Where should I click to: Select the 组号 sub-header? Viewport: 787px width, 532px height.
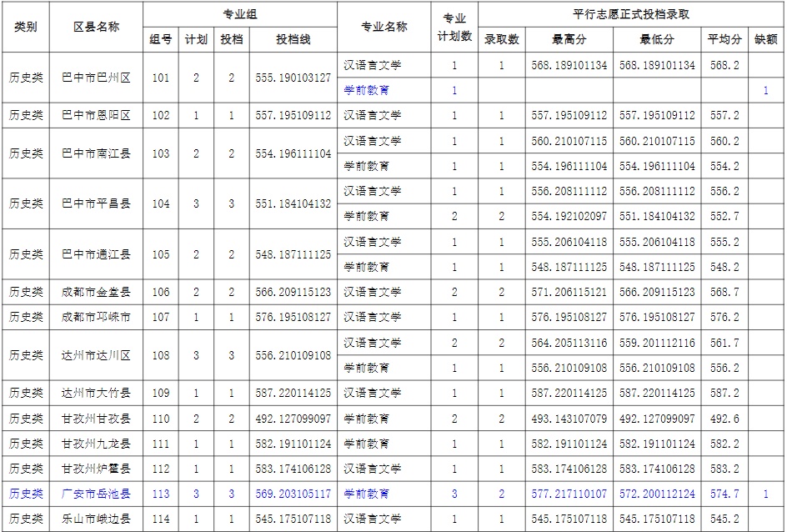pyautogui.click(x=161, y=39)
